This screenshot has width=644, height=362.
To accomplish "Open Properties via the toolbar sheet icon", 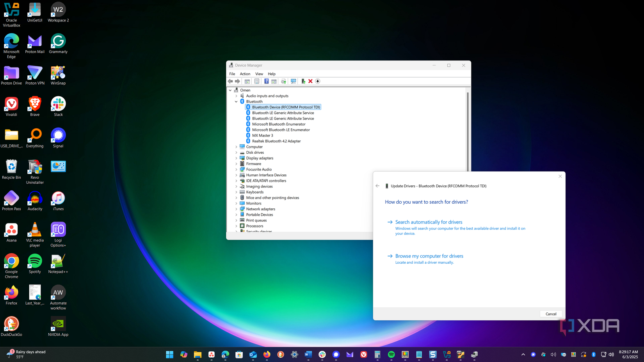I will [257, 81].
